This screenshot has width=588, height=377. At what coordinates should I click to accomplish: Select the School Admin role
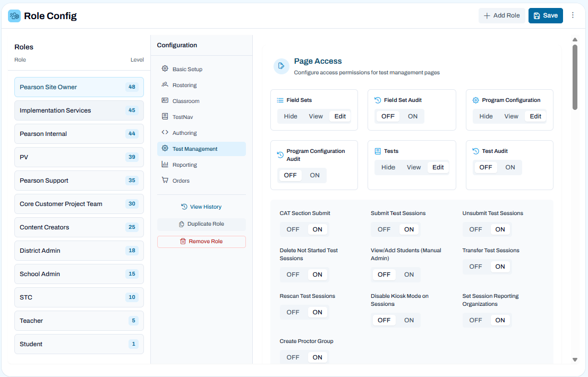(x=79, y=274)
